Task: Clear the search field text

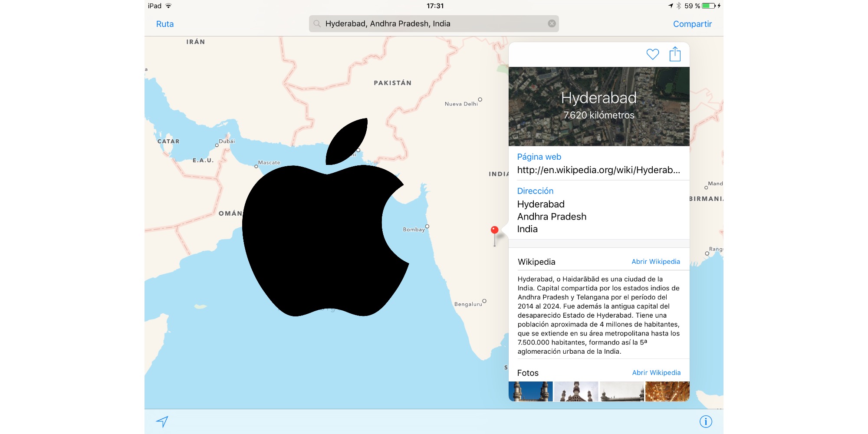Action: click(x=552, y=23)
